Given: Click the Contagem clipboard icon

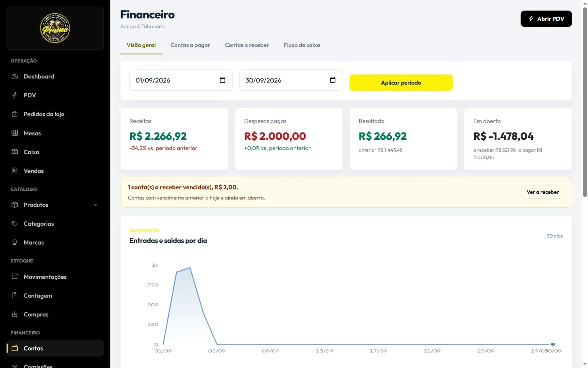Looking at the screenshot, I should (x=15, y=295).
